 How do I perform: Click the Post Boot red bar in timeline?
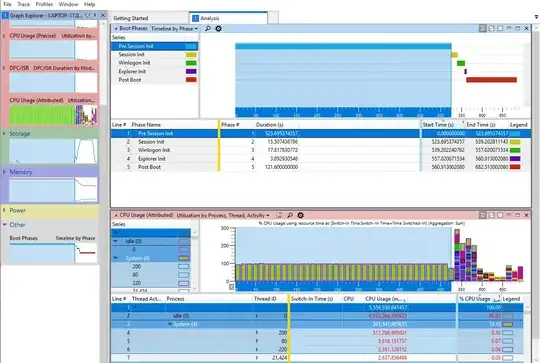click(491, 80)
